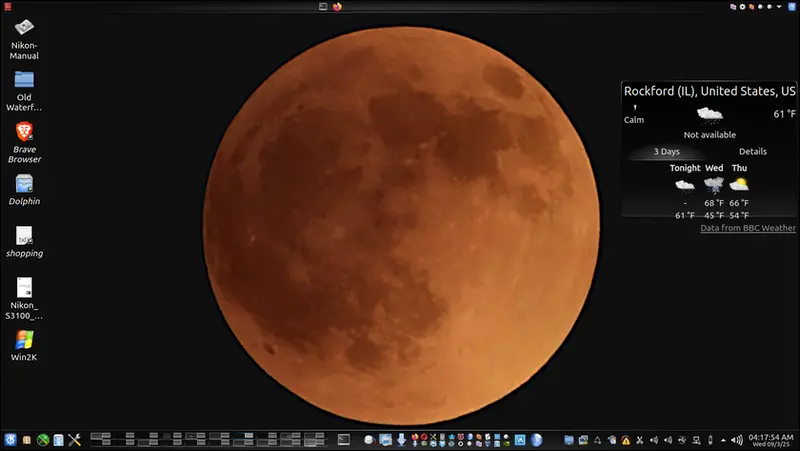Open the KDE application launcher menu
The height and width of the screenshot is (451, 800).
click(10, 439)
